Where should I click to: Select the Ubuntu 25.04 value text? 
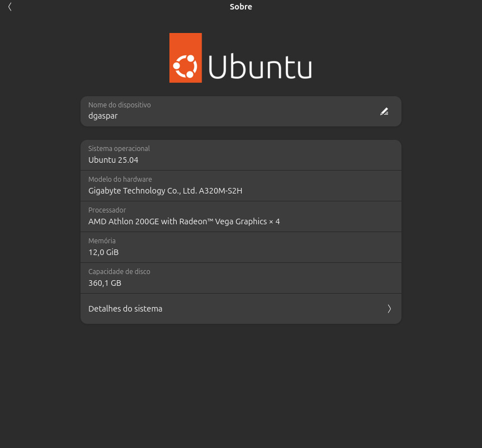click(113, 160)
